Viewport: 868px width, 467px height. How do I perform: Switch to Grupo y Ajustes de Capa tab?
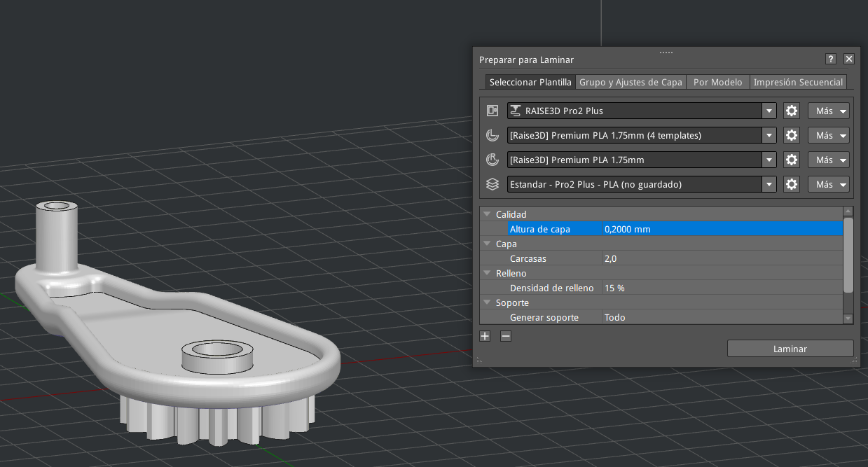coord(631,82)
